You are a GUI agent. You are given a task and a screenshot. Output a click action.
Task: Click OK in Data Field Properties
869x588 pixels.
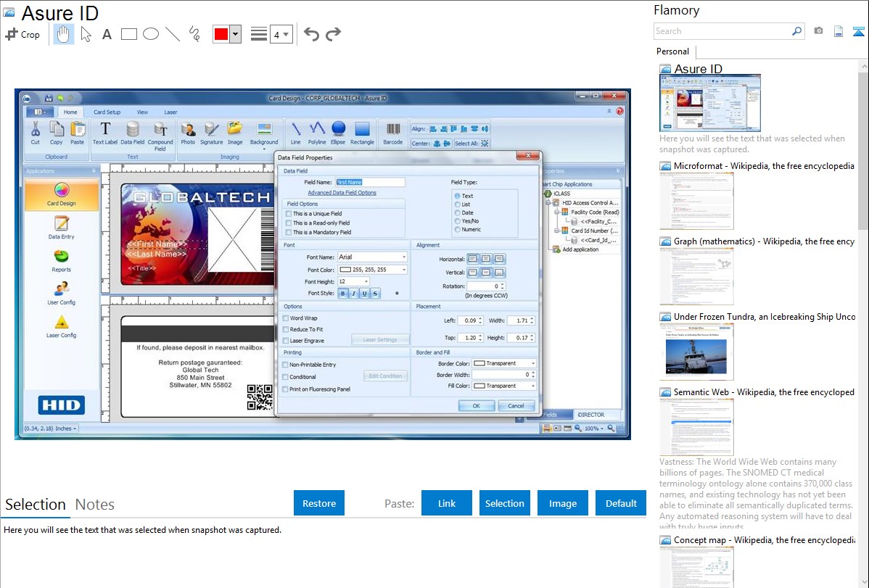click(x=476, y=406)
